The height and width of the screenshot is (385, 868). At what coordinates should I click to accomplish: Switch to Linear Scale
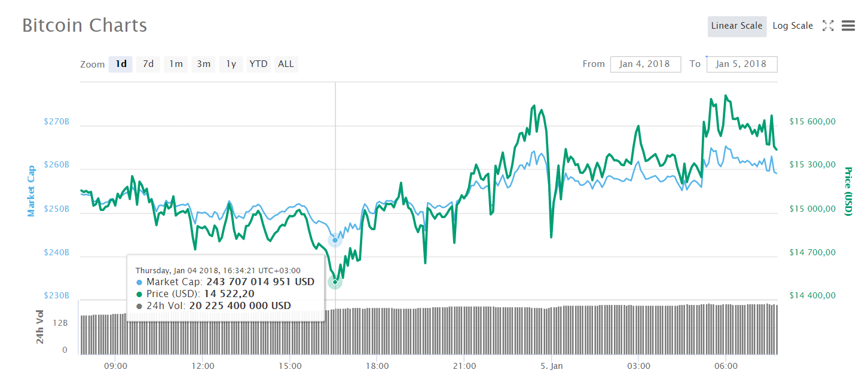coord(736,26)
